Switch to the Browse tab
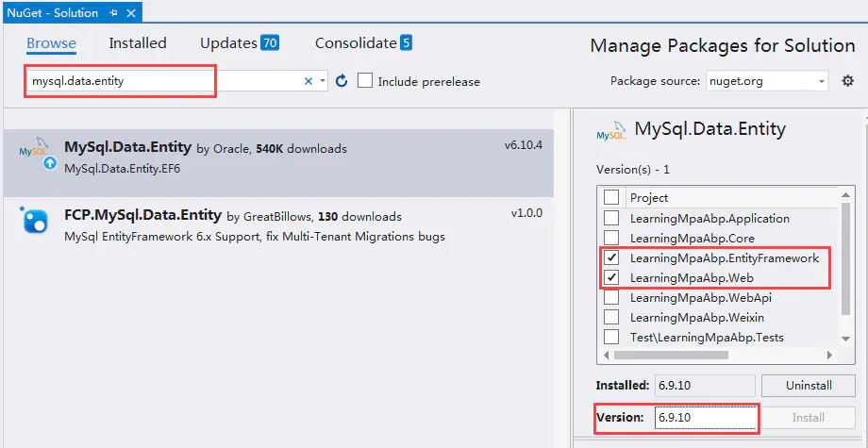The image size is (868, 448). coord(52,43)
